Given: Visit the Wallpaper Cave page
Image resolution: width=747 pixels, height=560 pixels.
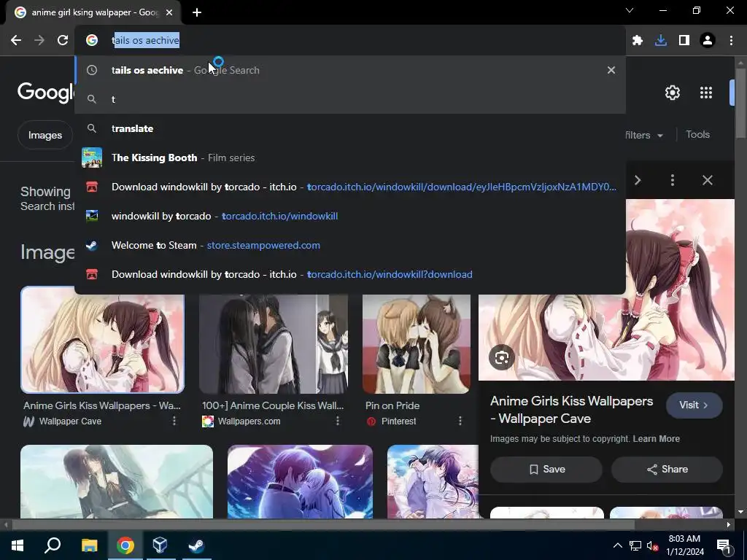Looking at the screenshot, I should click(694, 405).
